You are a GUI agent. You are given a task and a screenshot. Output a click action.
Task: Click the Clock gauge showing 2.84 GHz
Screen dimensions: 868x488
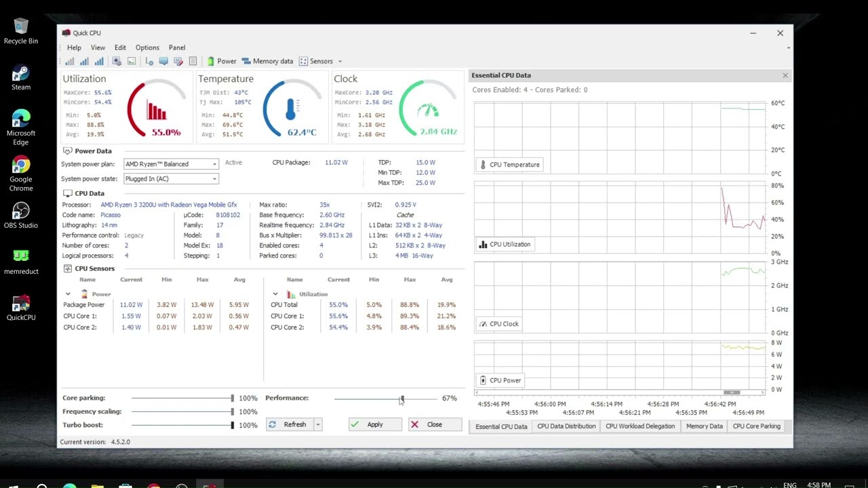[x=429, y=108]
